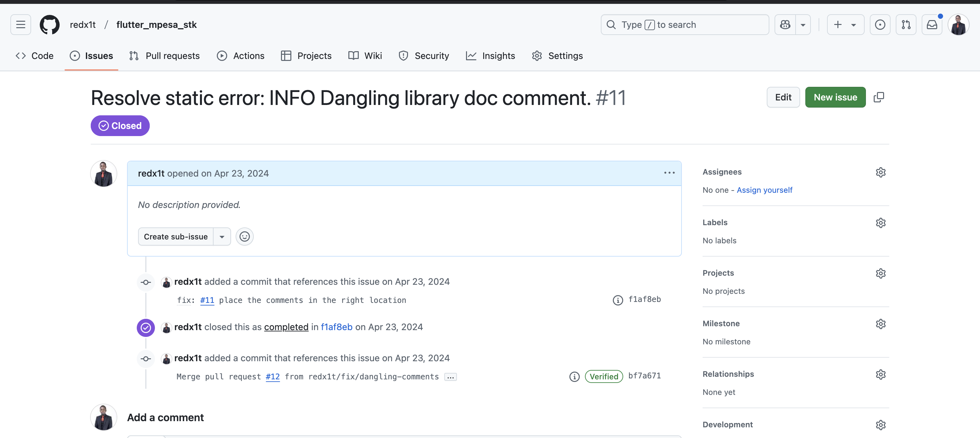Open the Copilot chat icon in the header
The height and width of the screenshot is (438, 980).
(785, 24)
